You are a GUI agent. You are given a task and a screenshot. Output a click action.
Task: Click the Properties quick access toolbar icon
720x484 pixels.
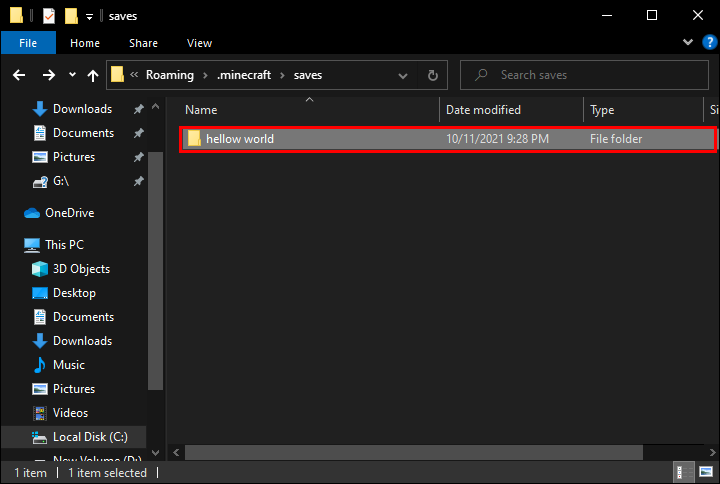[x=49, y=16]
